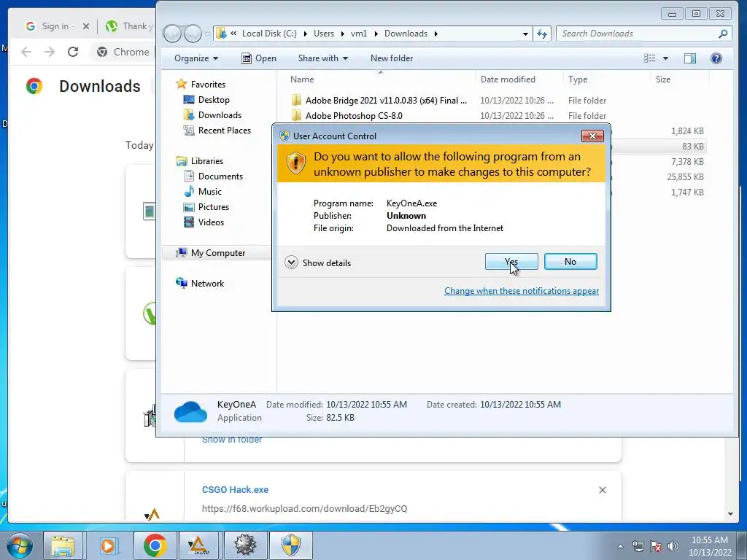Open CSGO Hack.exe download link
This screenshot has width=747, height=560.
(235, 489)
